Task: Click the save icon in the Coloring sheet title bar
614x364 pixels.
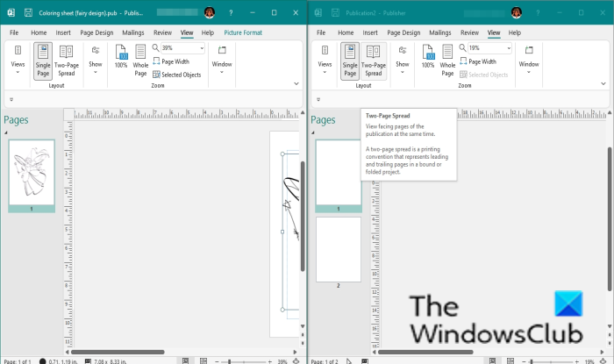Action: (x=28, y=12)
